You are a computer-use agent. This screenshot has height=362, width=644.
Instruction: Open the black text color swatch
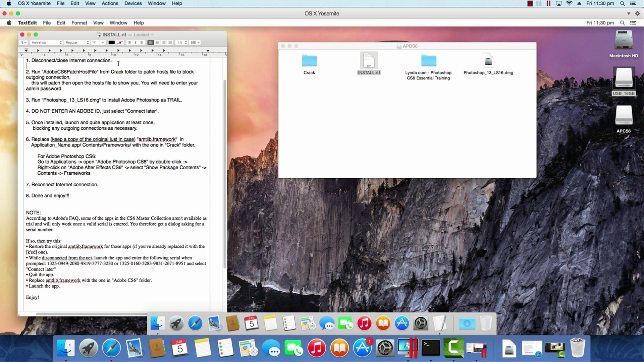(111, 43)
